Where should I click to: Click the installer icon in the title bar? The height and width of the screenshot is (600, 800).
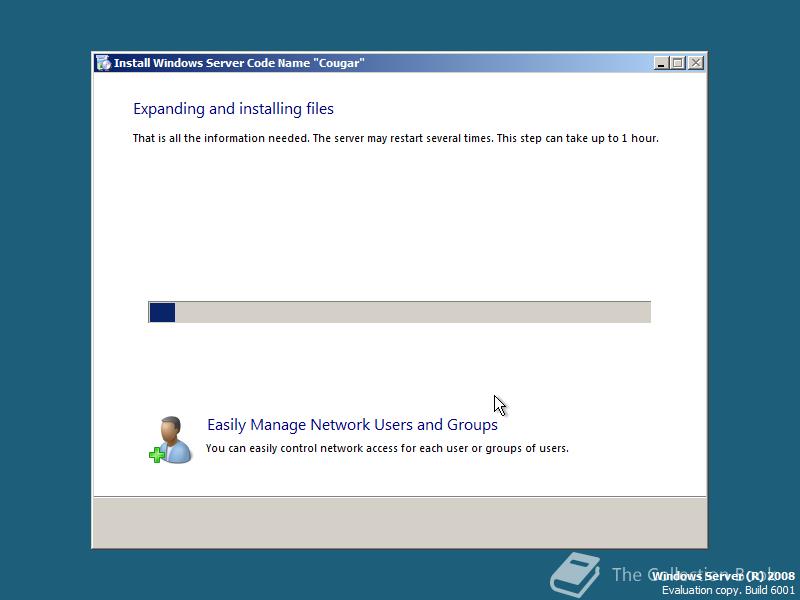click(x=103, y=63)
